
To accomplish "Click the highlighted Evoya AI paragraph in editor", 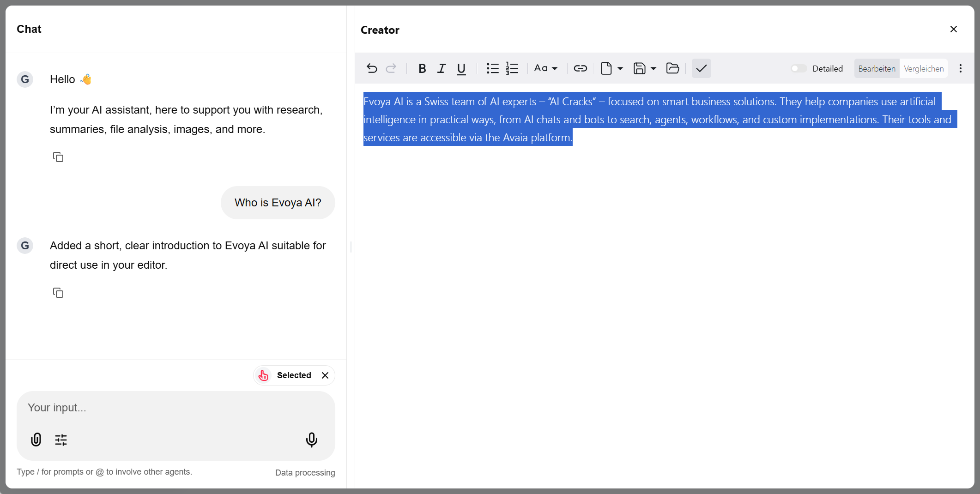I will 660,119.
